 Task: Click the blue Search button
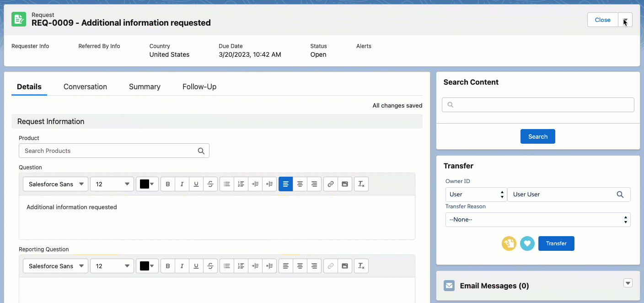(x=538, y=136)
